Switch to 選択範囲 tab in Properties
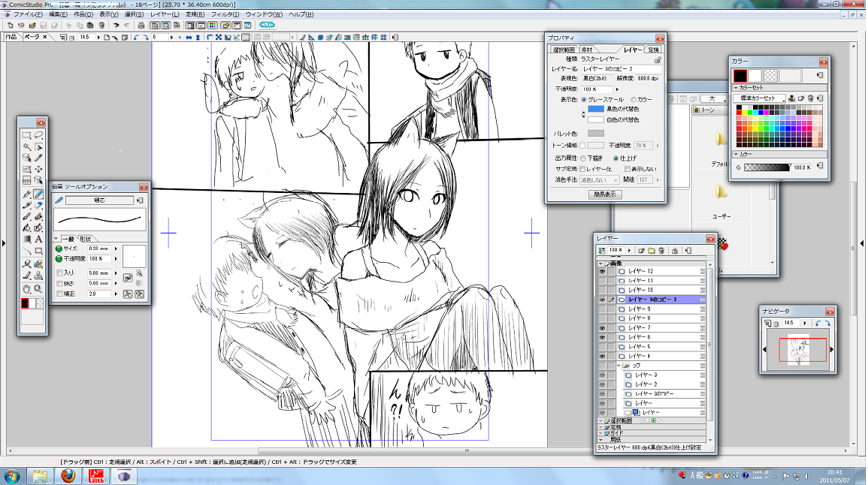Viewport: 868px width, 485px height. (564, 50)
